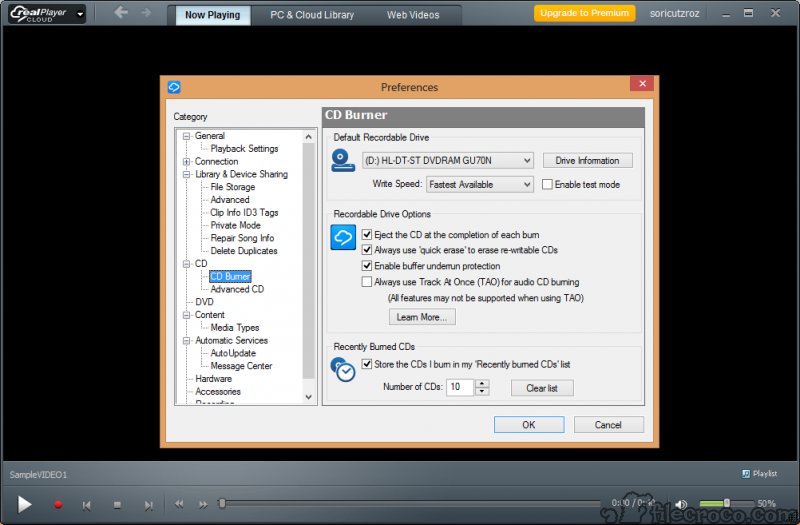Increase number of CDs stepper
Screen dimensions: 800x525
482,383
